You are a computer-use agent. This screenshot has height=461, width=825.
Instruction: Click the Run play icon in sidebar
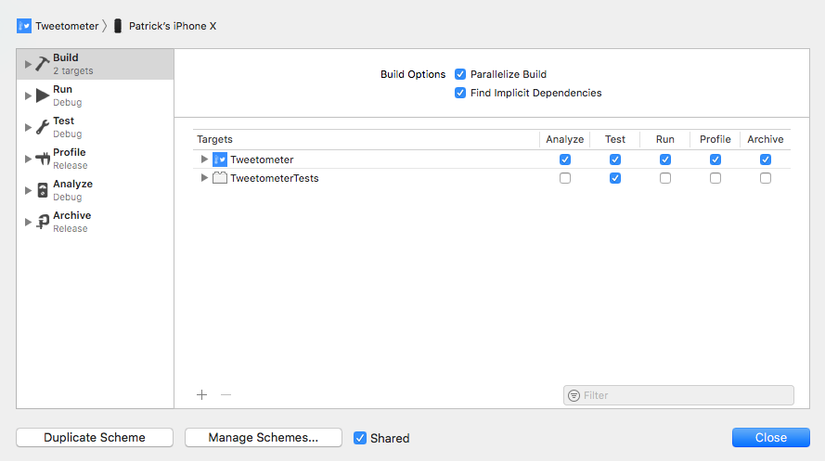[42, 95]
